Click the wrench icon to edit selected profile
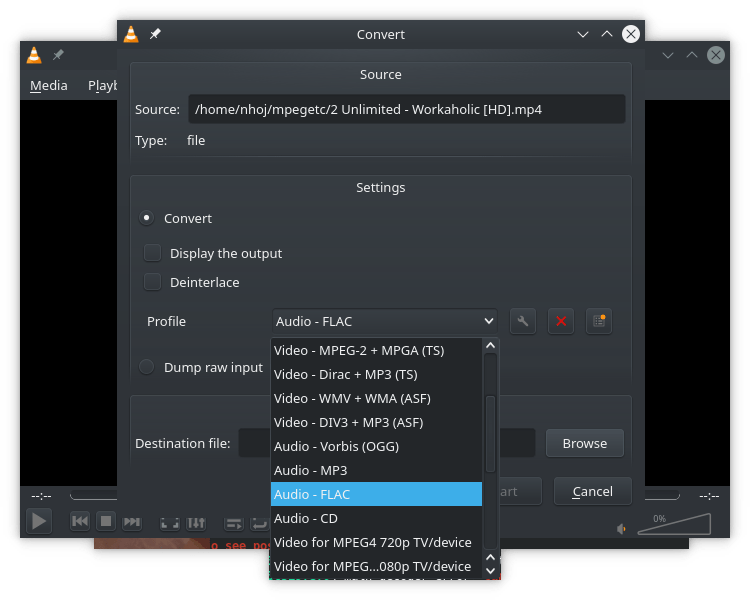This screenshot has width=750, height=600. (523, 321)
